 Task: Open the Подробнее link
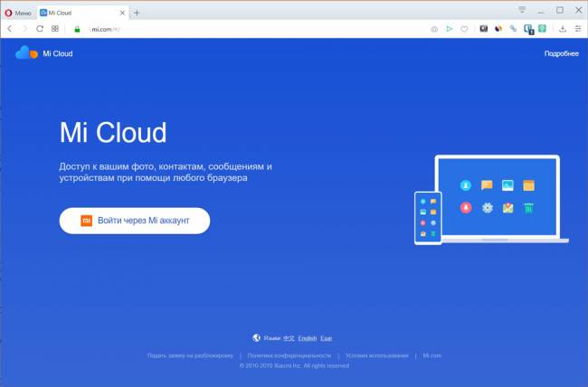tap(562, 53)
